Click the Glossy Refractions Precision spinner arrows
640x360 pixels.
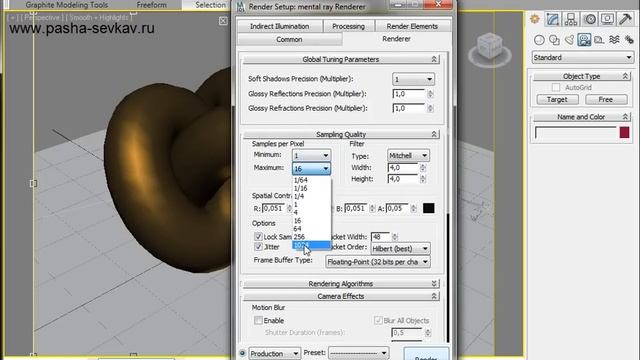(430, 109)
